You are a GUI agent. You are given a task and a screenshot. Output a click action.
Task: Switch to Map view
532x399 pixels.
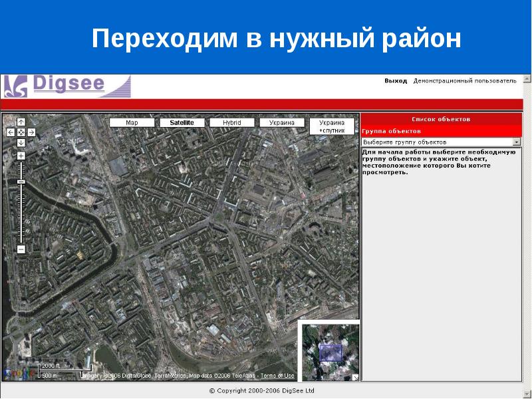[x=132, y=123]
